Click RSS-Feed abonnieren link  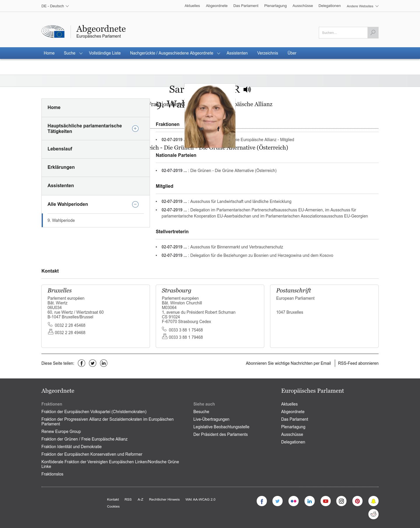pyautogui.click(x=358, y=363)
